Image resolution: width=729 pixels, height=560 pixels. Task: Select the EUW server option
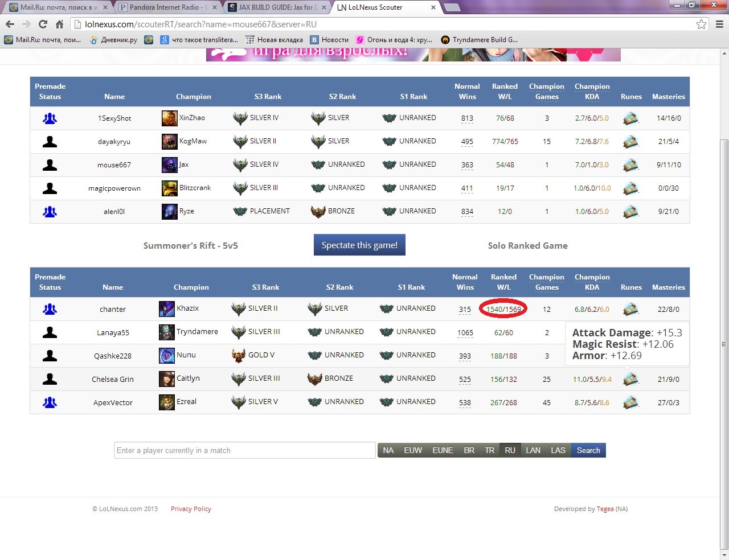pos(413,450)
